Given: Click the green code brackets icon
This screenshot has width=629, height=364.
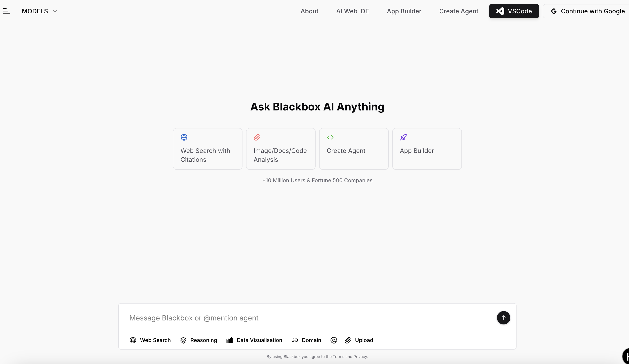Looking at the screenshot, I should (330, 137).
